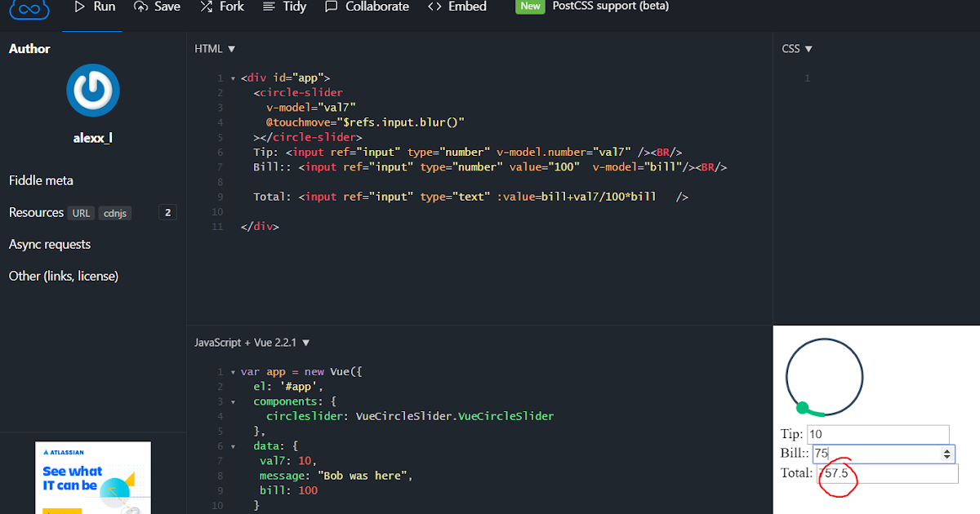Fork the current fiddle
The image size is (980, 514).
[221, 7]
